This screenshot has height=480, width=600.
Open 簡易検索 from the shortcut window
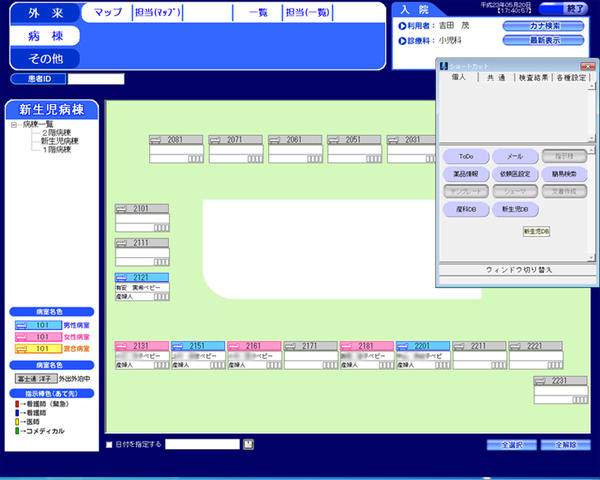click(x=564, y=174)
